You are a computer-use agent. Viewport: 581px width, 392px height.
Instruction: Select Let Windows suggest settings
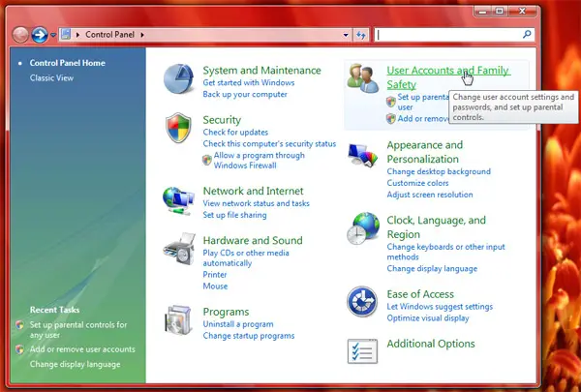[440, 307]
